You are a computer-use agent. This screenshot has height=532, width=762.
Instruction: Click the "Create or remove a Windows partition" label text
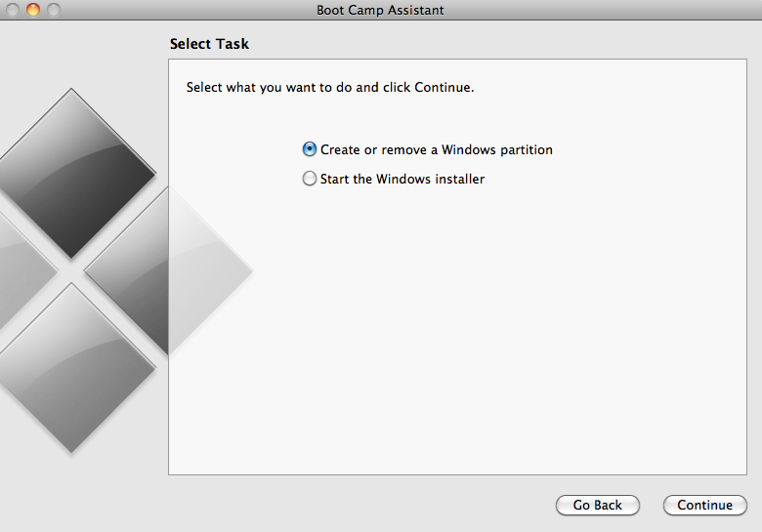tap(436, 150)
